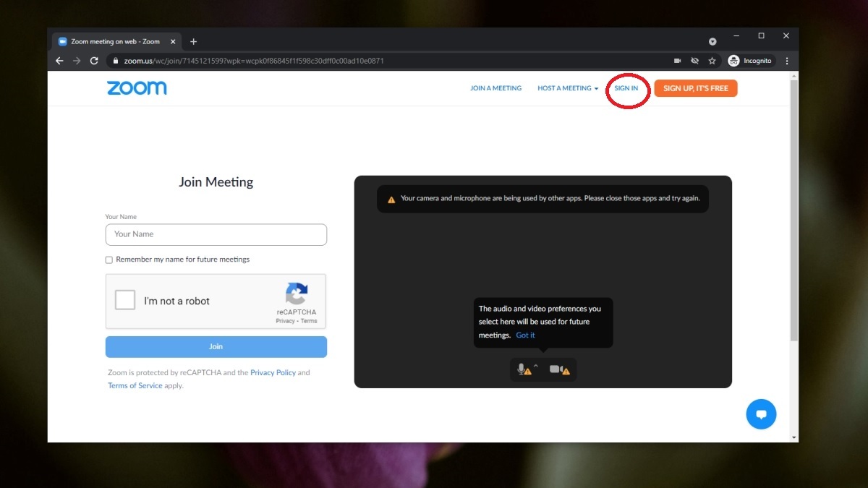Minimize the Chrome window
Viewport: 868px width, 488px height.
[736, 35]
